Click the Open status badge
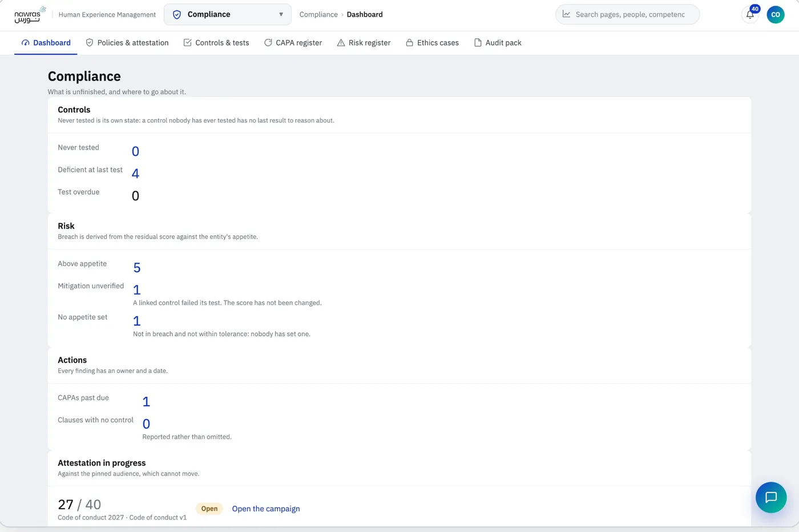Viewport: 799px width, 532px height. 209,509
